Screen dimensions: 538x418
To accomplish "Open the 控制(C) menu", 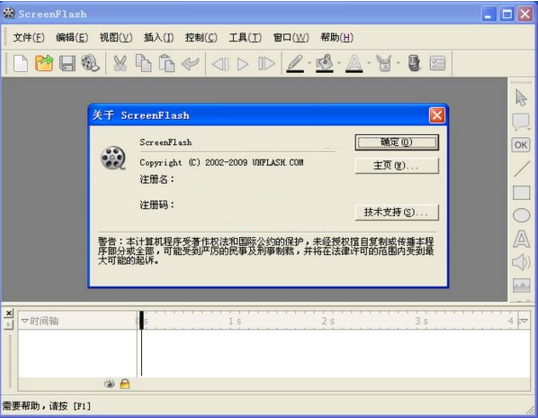I will point(201,37).
